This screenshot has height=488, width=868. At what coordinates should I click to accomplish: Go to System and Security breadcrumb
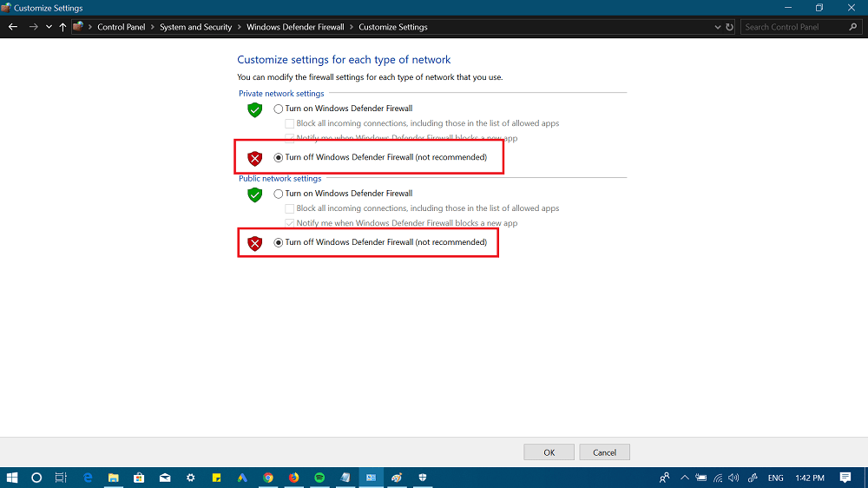pos(195,27)
